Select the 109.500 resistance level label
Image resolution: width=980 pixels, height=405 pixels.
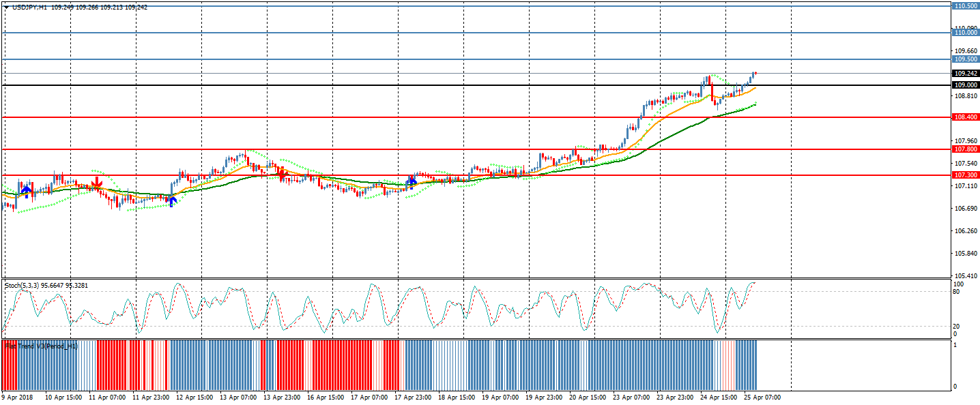click(965, 59)
